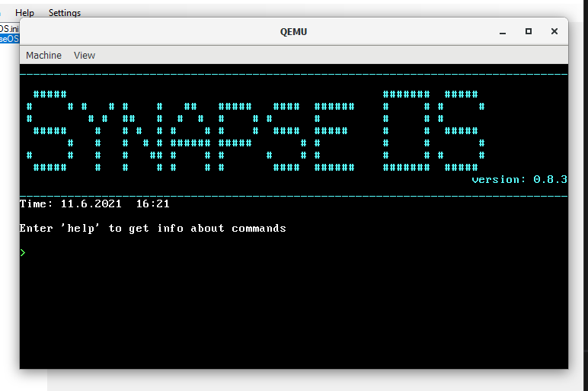Select the highlighted seOS list entry

pyautogui.click(x=9, y=39)
